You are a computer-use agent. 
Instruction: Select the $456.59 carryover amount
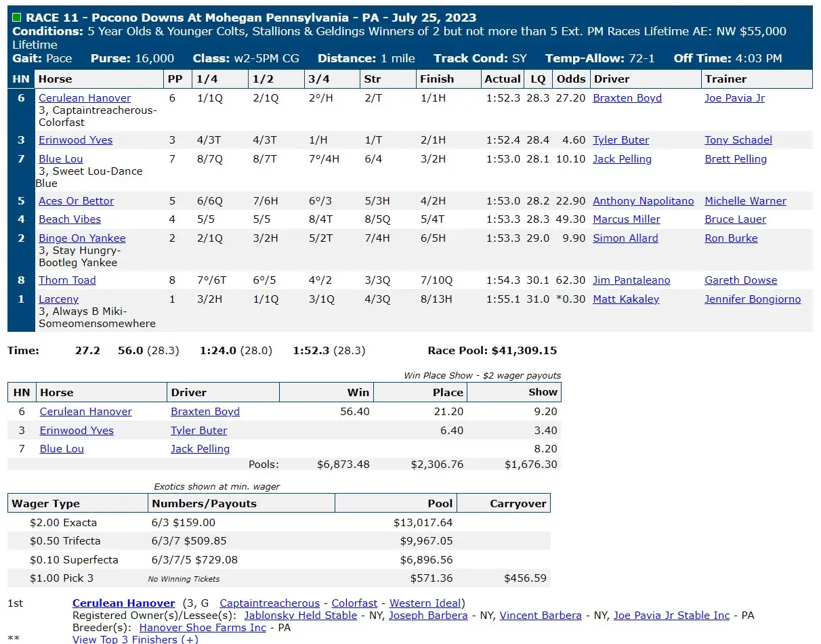[x=525, y=578]
